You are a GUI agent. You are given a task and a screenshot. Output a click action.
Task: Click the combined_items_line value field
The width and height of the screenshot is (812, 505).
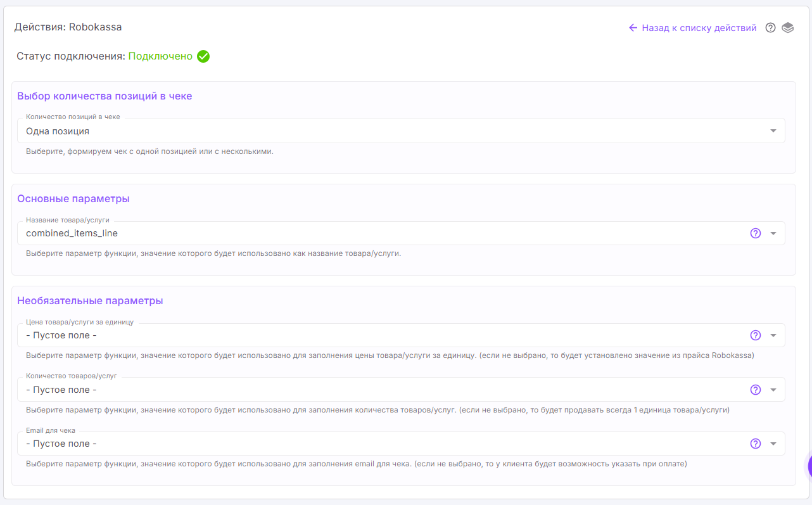pos(72,233)
